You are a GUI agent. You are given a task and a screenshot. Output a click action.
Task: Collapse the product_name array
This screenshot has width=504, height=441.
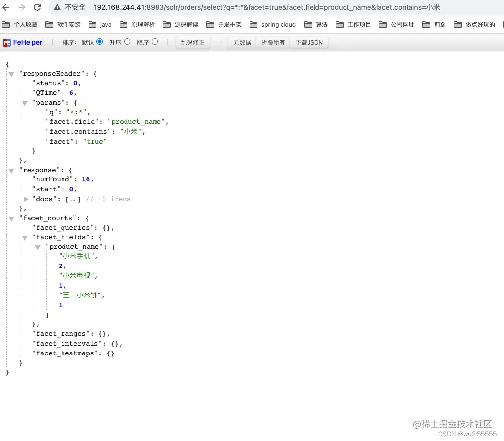pos(38,247)
